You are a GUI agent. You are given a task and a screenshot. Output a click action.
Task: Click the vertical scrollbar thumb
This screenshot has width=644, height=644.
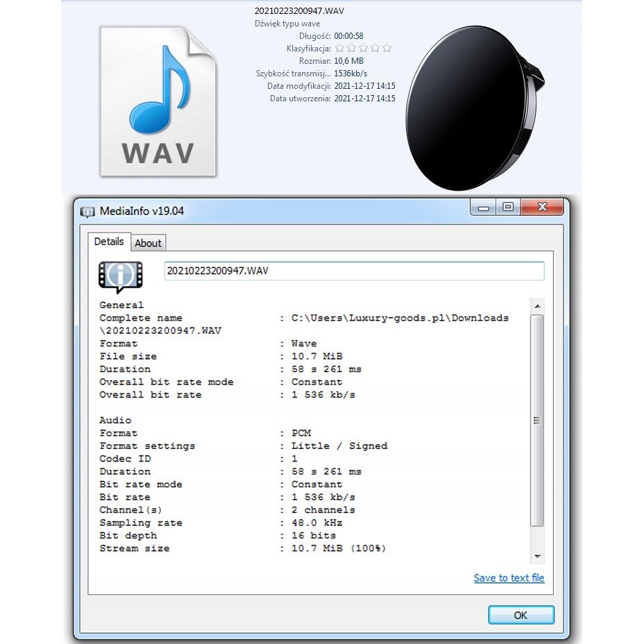pos(537,420)
